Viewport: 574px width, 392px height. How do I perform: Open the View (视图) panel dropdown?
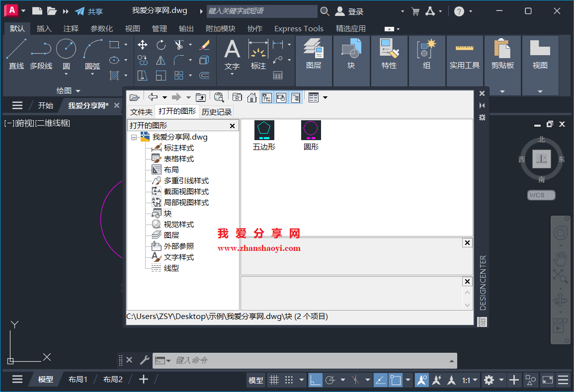pos(540,91)
